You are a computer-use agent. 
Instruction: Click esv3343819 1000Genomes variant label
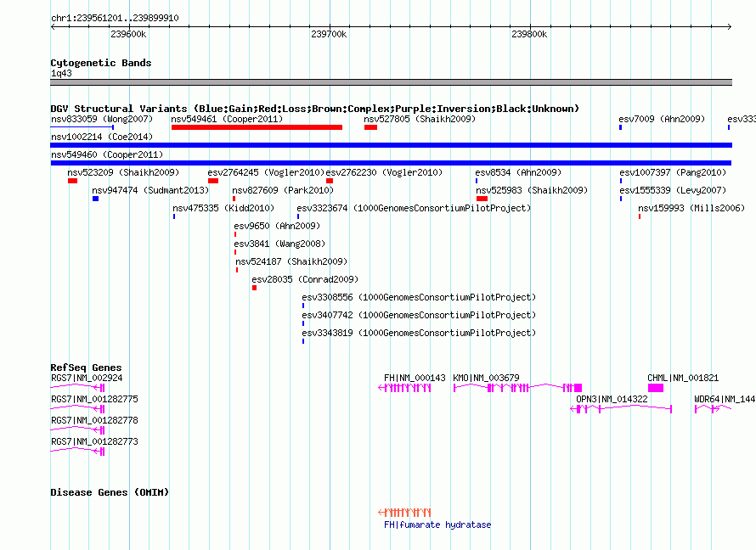click(419, 333)
